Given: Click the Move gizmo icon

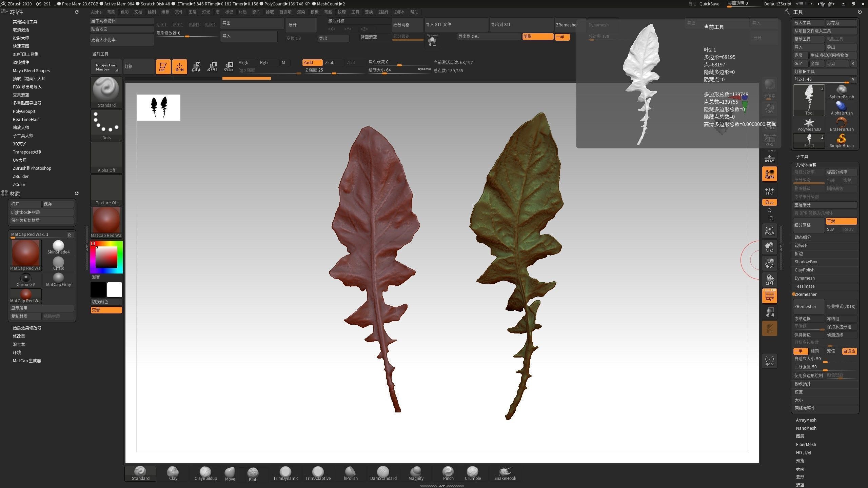Looking at the screenshot, I should coord(196,66).
